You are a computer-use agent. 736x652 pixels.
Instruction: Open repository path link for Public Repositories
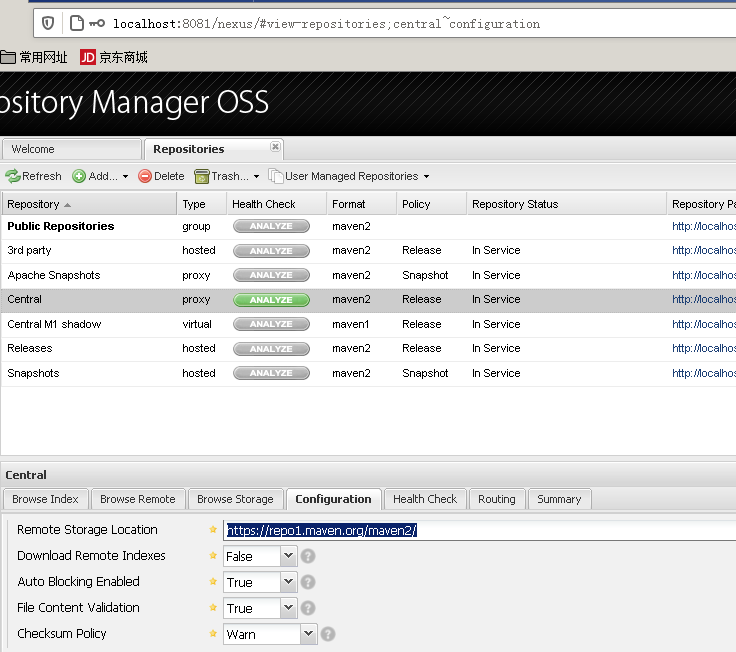tap(704, 226)
